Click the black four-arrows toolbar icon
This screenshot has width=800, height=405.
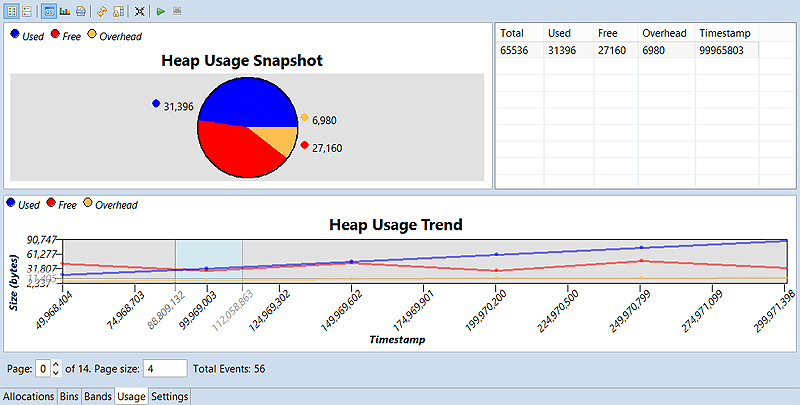140,11
